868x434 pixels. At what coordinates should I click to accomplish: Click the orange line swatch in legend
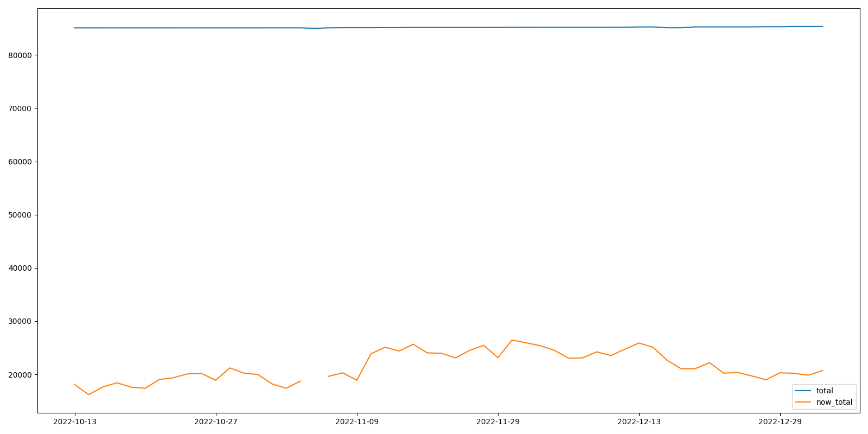point(803,403)
